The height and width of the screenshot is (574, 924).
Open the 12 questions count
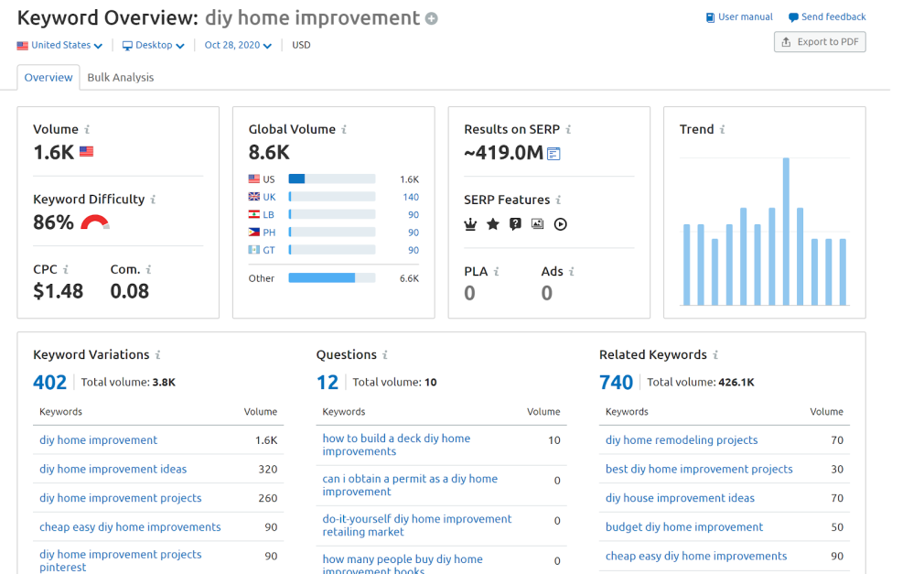click(327, 383)
